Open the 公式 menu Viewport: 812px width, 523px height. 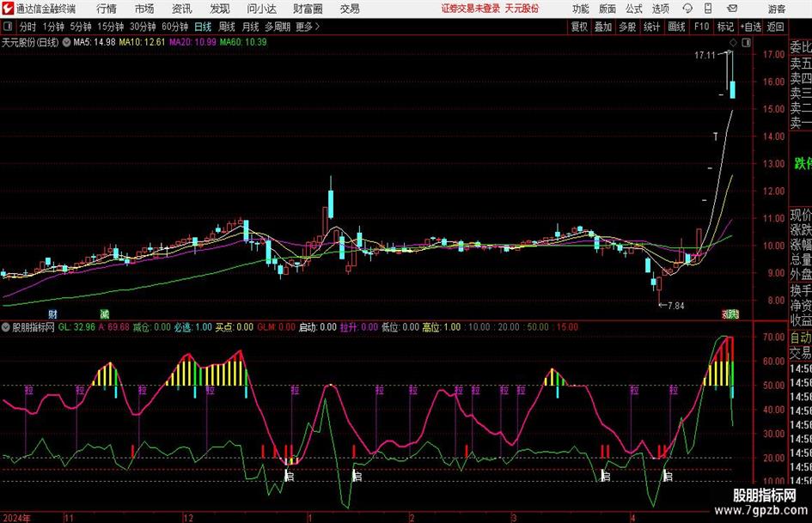(x=633, y=9)
